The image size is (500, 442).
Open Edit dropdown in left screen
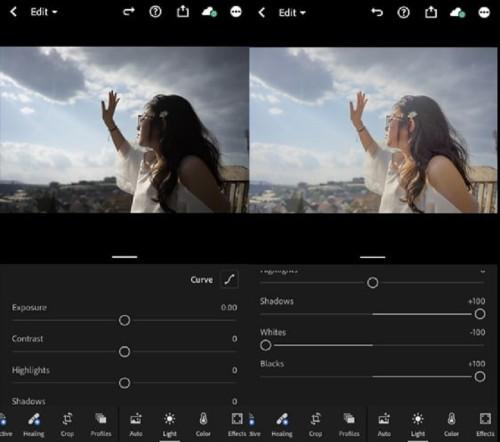44,12
